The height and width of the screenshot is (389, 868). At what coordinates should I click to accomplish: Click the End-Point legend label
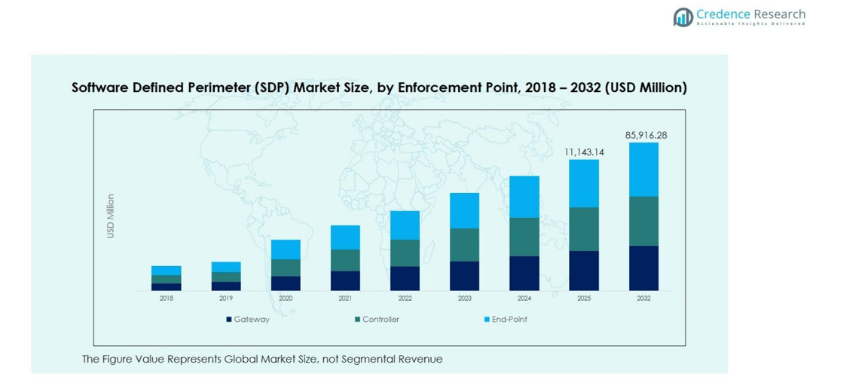(509, 320)
